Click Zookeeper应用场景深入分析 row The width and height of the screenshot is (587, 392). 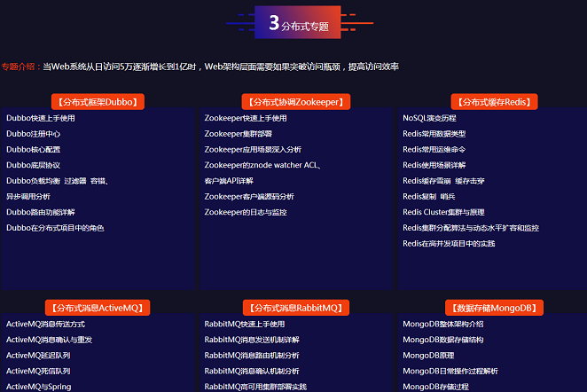point(253,150)
